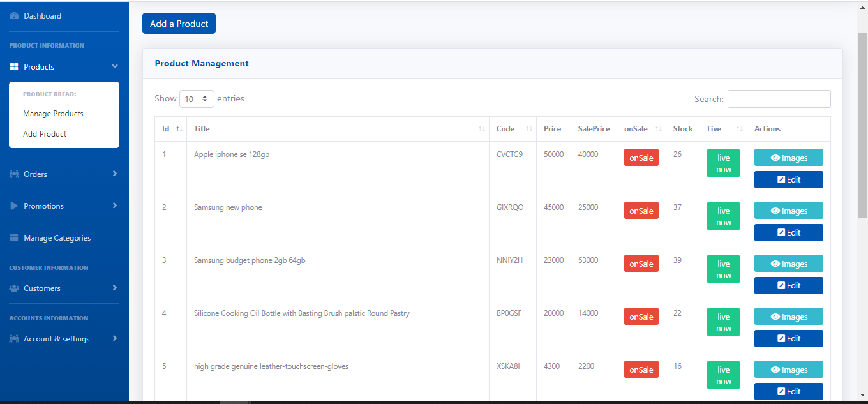Sort by Live column sort arrows
Image resolution: width=868 pixels, height=404 pixels.
740,129
